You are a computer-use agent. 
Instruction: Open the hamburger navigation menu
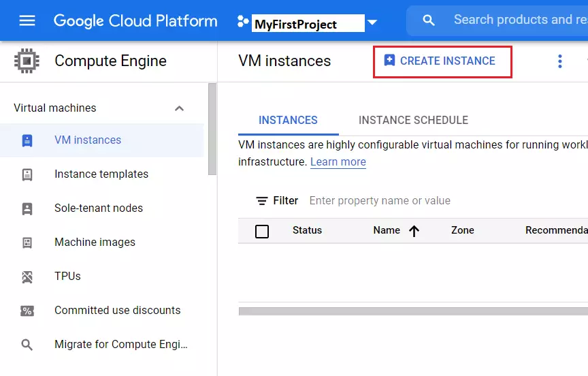[27, 20]
